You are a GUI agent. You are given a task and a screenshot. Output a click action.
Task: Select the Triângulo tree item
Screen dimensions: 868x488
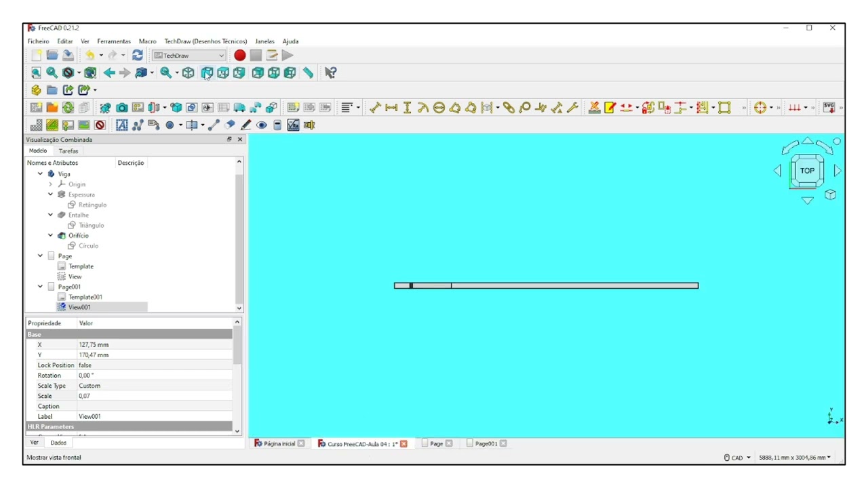coord(91,225)
